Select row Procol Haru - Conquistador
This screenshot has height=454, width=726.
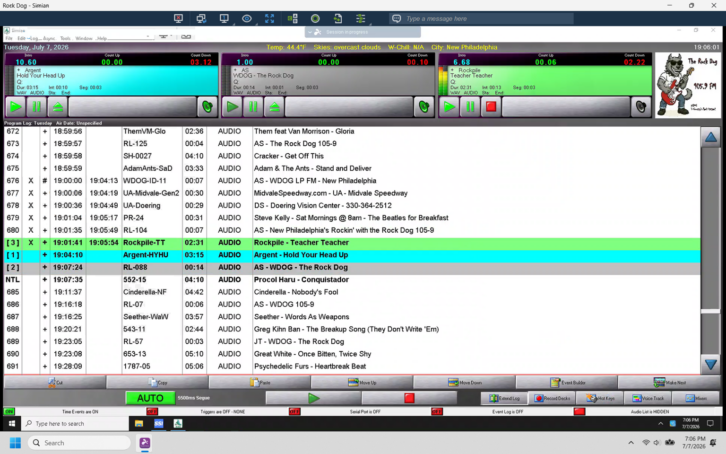(352, 280)
